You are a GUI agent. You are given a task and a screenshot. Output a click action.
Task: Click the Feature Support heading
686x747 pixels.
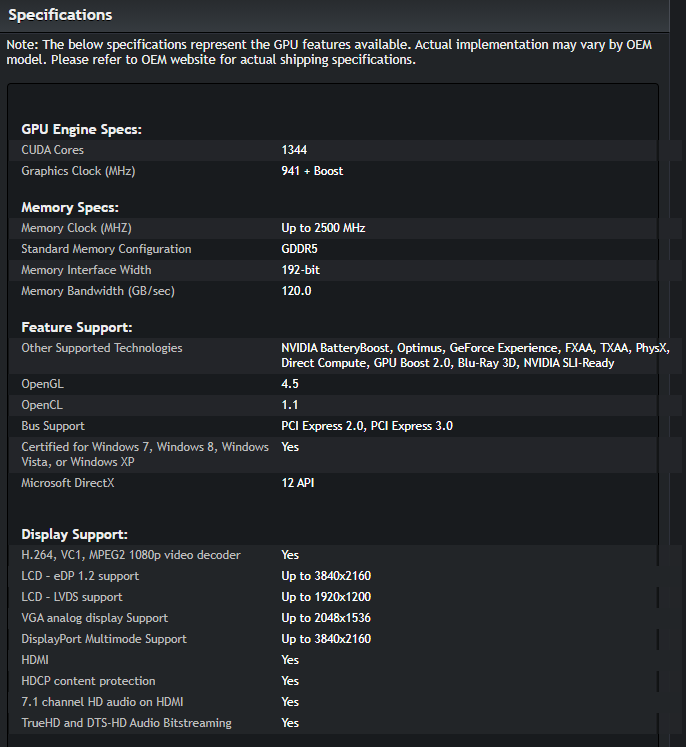tap(77, 327)
